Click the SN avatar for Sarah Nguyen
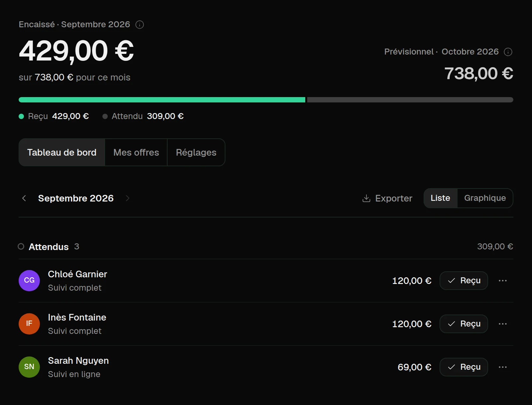The image size is (532, 405). pos(29,367)
